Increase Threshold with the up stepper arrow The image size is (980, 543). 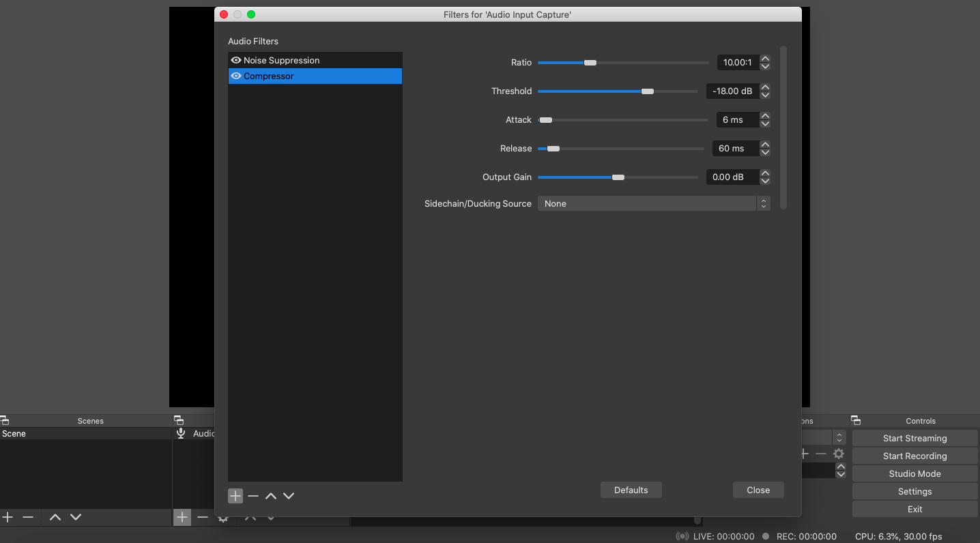pyautogui.click(x=765, y=87)
